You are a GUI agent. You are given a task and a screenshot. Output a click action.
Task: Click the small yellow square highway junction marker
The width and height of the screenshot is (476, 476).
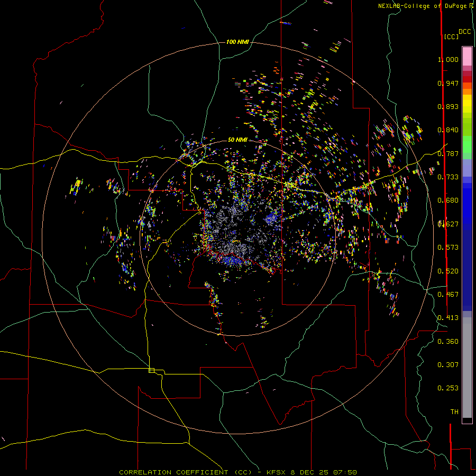tap(151, 370)
